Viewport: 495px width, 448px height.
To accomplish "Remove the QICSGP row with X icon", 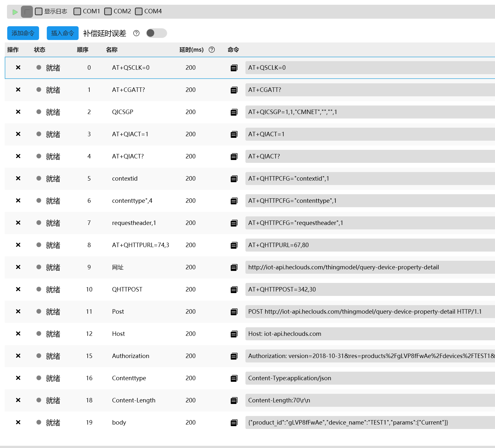I will 18,112.
